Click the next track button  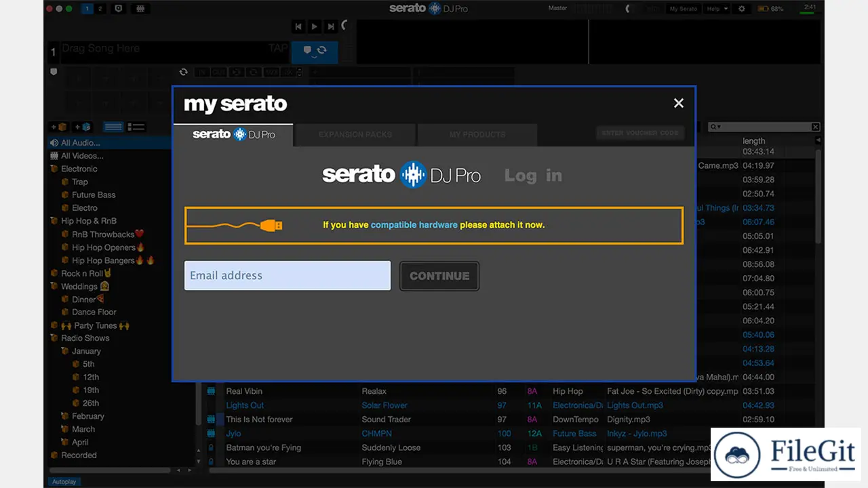(x=330, y=26)
